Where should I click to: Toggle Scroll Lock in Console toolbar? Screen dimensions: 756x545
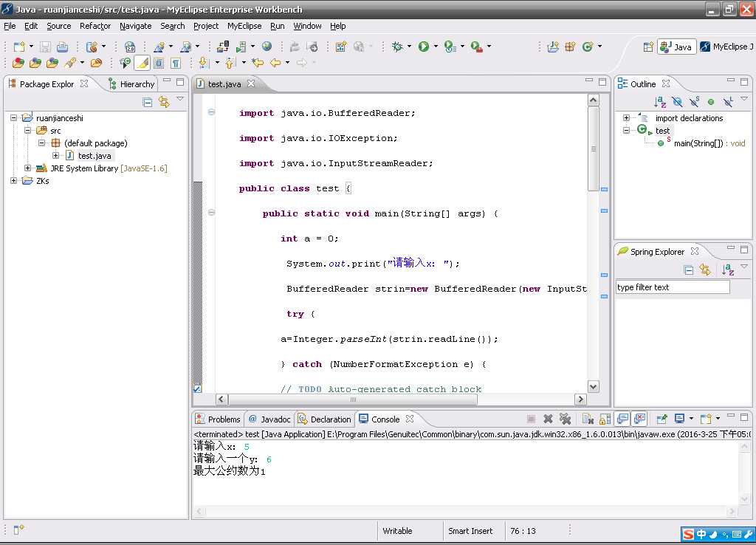(x=605, y=419)
